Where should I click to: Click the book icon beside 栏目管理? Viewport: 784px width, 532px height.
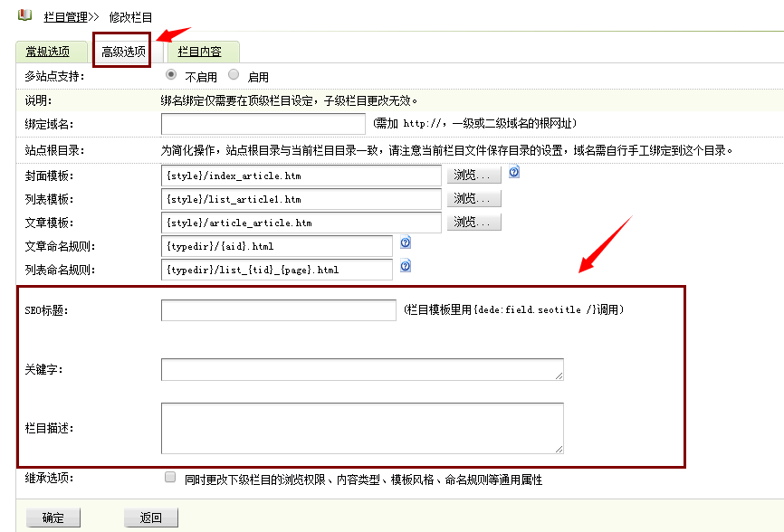[24, 15]
